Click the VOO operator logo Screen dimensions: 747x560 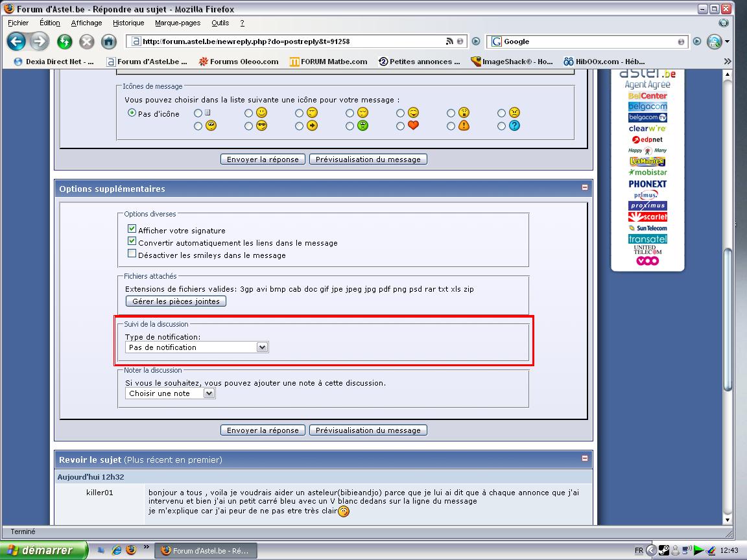click(x=647, y=261)
